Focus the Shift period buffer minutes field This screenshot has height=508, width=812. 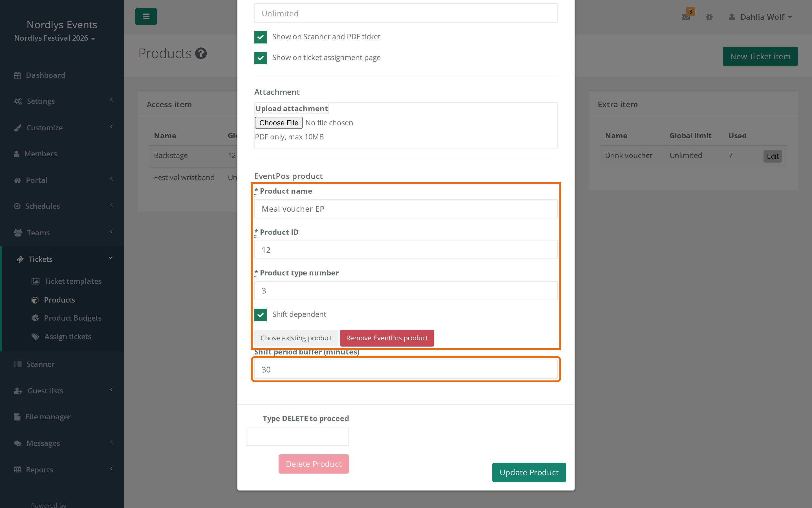tap(406, 370)
